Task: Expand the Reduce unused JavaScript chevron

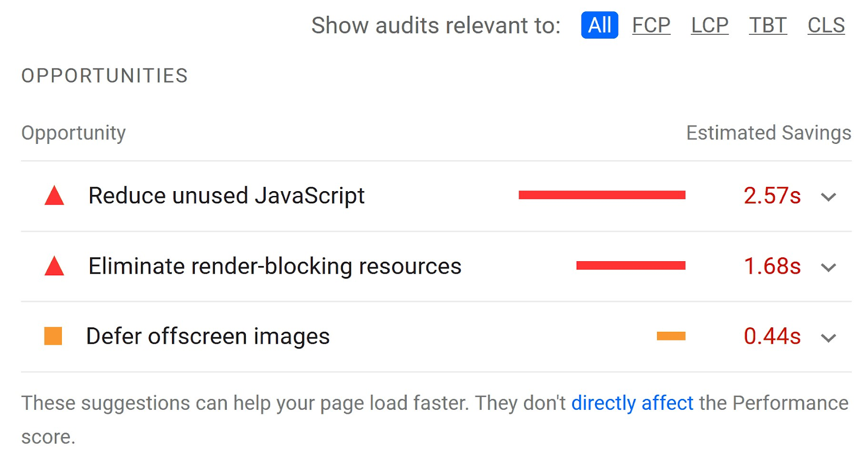Action: (828, 197)
